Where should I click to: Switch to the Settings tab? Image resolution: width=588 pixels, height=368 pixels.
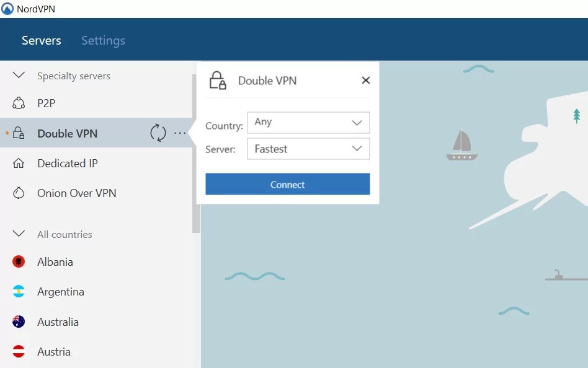click(x=103, y=40)
